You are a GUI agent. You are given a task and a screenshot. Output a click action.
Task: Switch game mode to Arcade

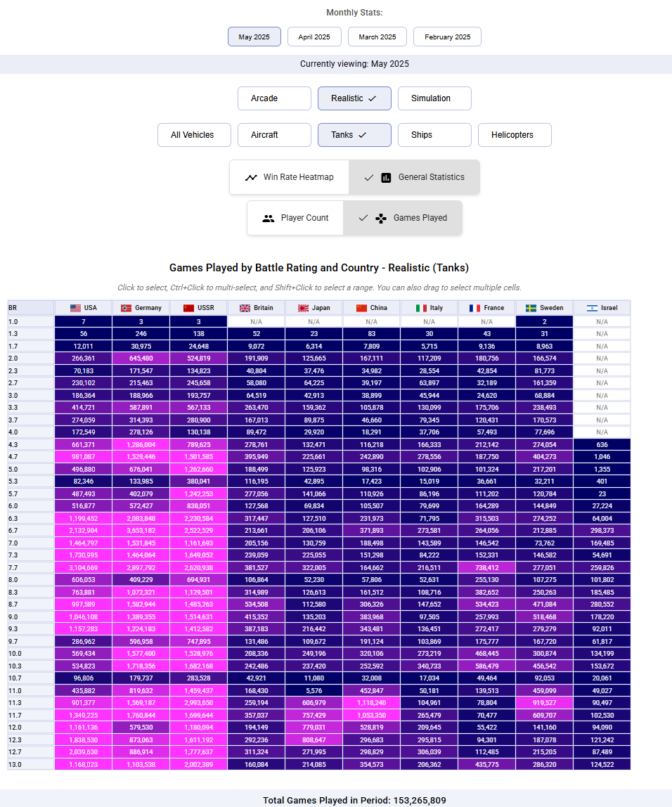274,98
